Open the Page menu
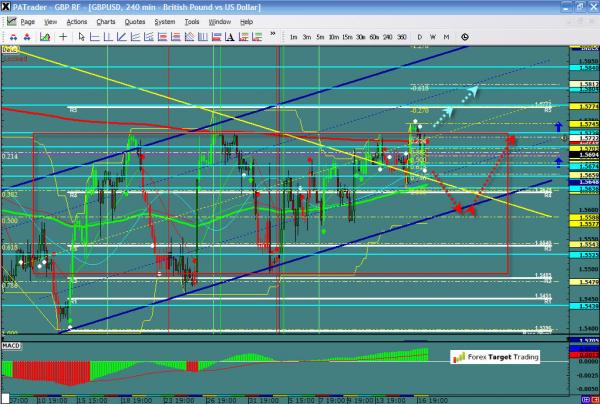This screenshot has width=600, height=404. click(28, 22)
